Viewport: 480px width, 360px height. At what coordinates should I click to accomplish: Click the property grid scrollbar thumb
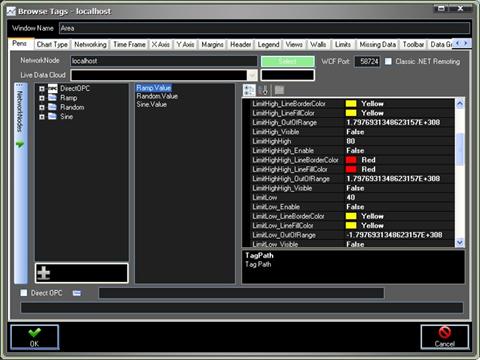click(x=460, y=149)
